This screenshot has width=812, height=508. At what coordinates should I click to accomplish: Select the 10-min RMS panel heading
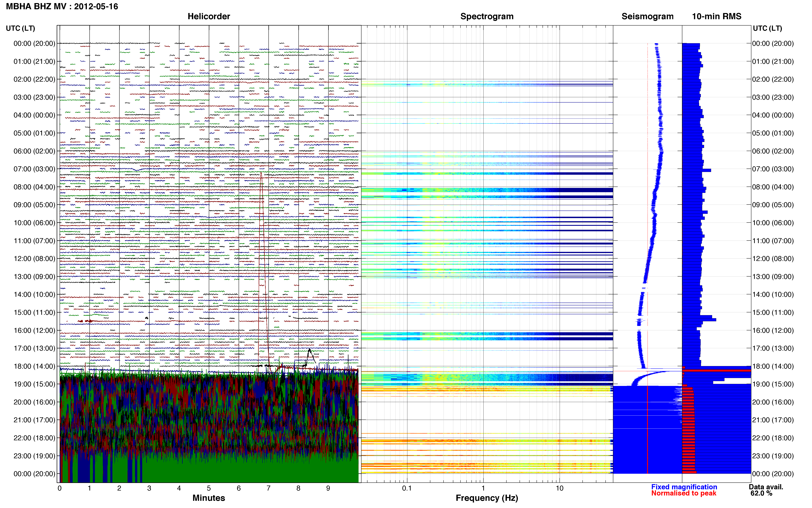pyautogui.click(x=717, y=16)
